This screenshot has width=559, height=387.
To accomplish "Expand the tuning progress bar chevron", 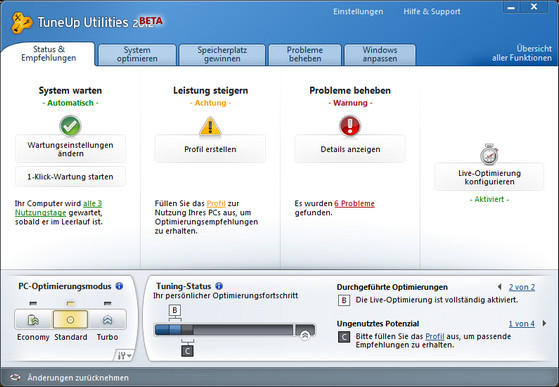I will click(305, 335).
